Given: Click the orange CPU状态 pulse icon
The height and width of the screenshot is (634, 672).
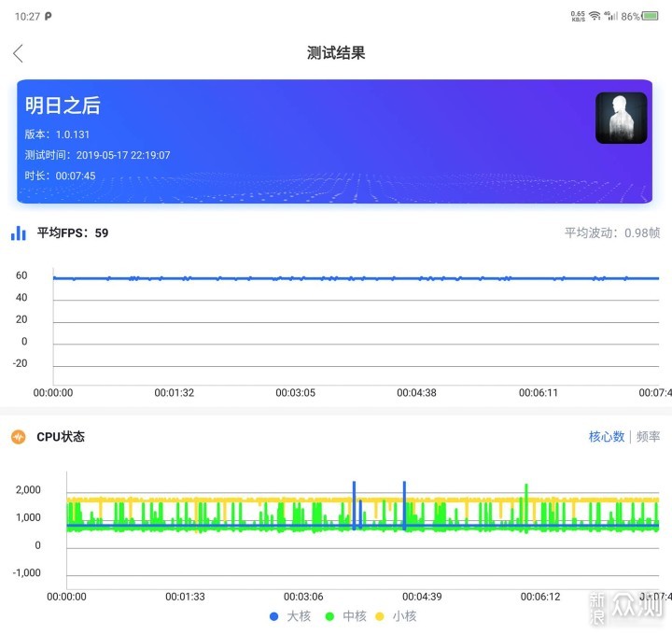Looking at the screenshot, I should [19, 437].
